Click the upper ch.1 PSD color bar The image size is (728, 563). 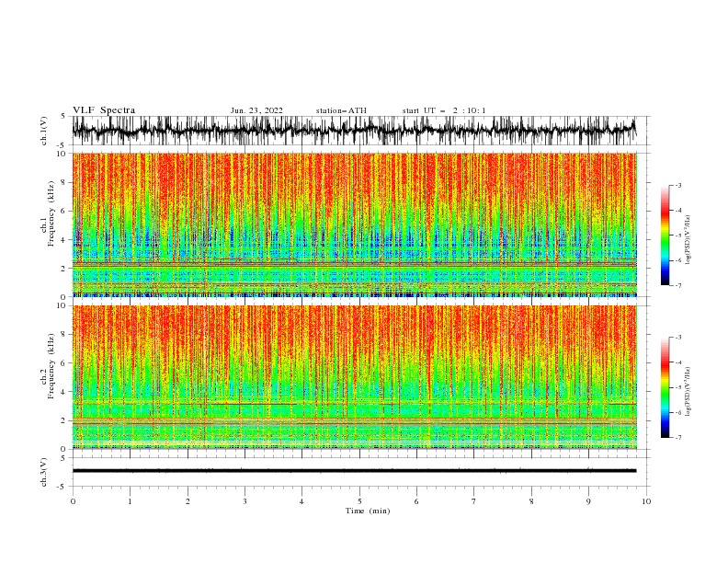coord(665,236)
